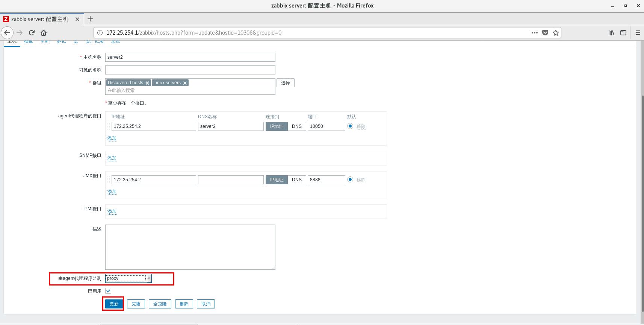644x325 pixels.
Task: Bookmark this page with the star
Action: (x=556, y=33)
